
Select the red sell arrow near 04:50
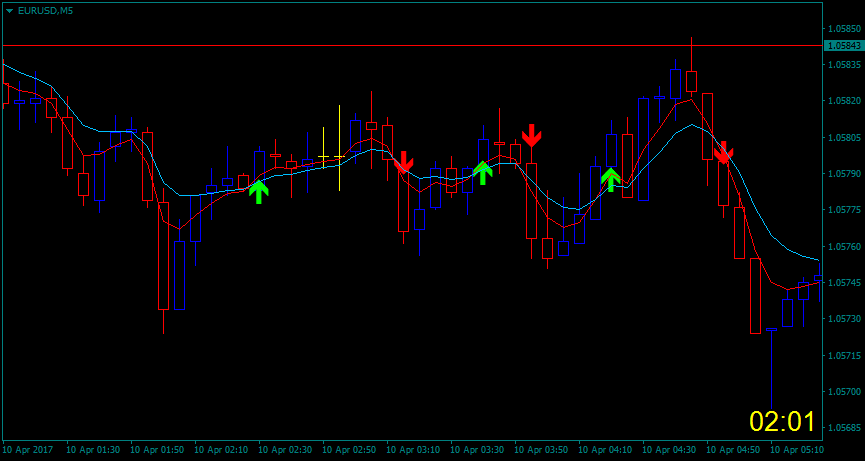[x=723, y=153]
